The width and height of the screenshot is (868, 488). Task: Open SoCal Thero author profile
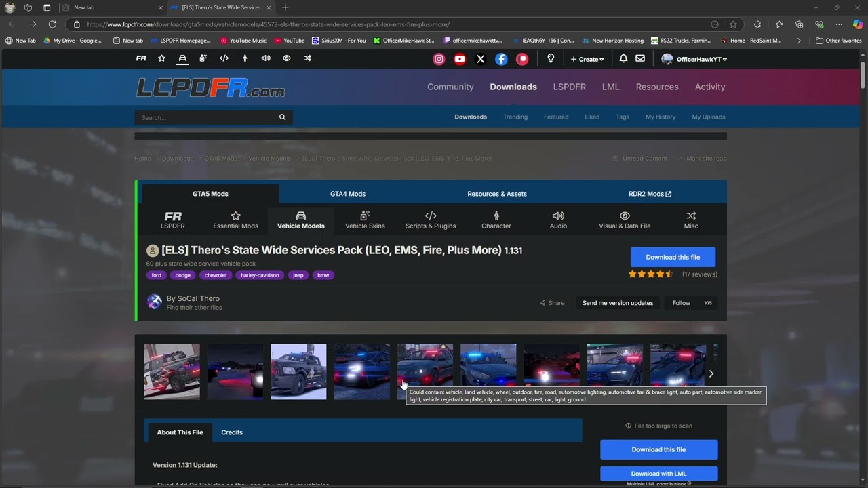pyautogui.click(x=198, y=298)
